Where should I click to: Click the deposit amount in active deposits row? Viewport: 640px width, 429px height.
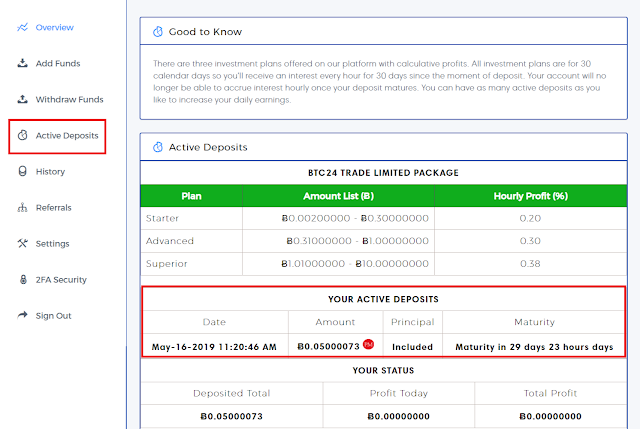pos(329,347)
